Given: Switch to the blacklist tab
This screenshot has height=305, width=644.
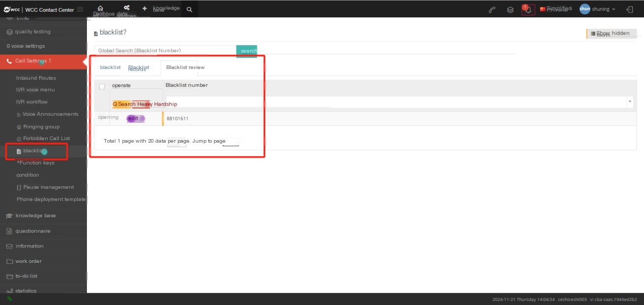Looking at the screenshot, I should pyautogui.click(x=110, y=67).
